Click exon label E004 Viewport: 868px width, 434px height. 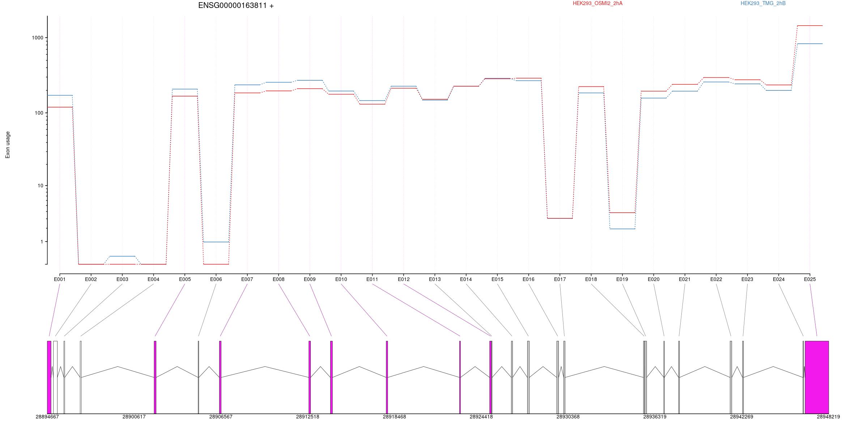coord(153,280)
